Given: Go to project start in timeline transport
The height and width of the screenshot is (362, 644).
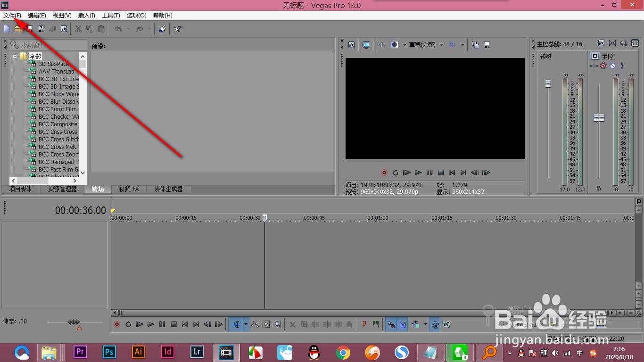Looking at the screenshot, I should pos(185,324).
